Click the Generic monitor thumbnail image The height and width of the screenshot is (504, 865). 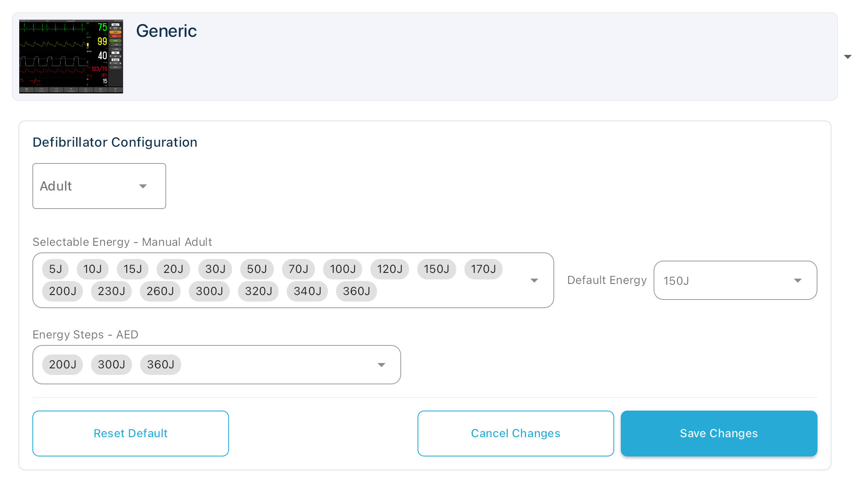pos(71,57)
